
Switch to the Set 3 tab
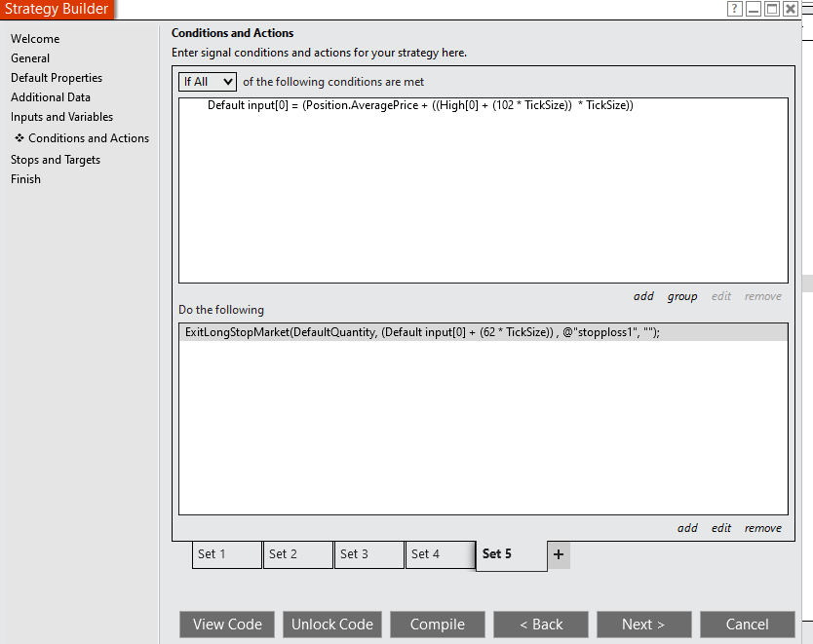tap(369, 554)
